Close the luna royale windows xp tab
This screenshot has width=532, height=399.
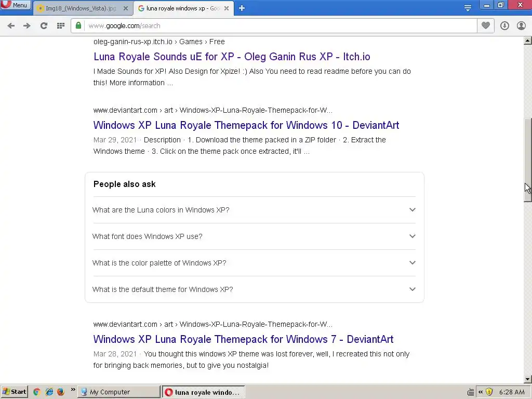(227, 8)
